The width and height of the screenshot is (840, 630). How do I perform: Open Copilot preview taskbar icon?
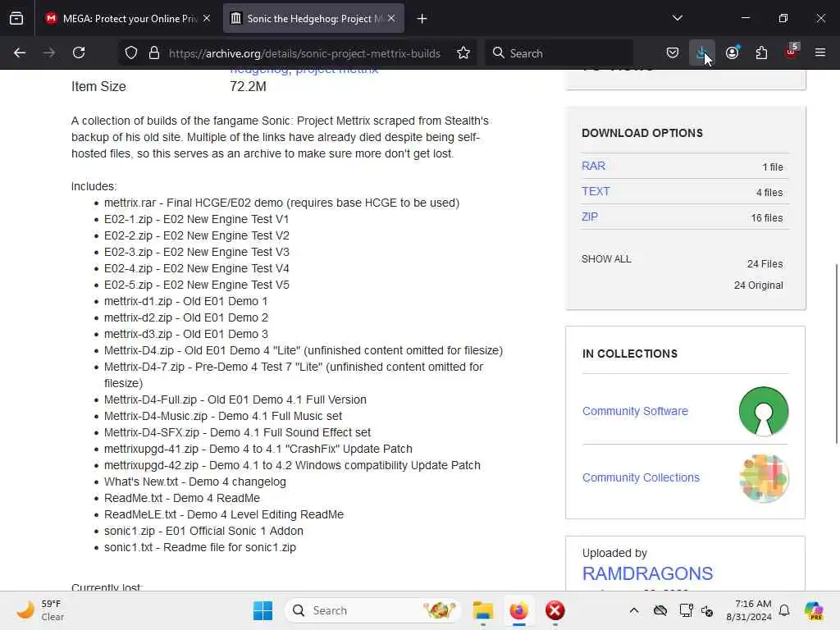coord(815,610)
